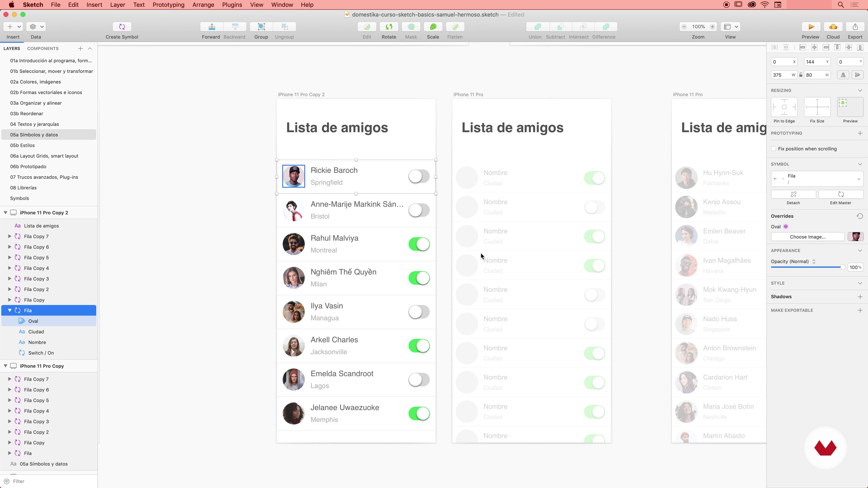Image resolution: width=868 pixels, height=488 pixels.
Task: Collapse the iPhone 11 Pro Copy 2 artboard
Action: 5,213
